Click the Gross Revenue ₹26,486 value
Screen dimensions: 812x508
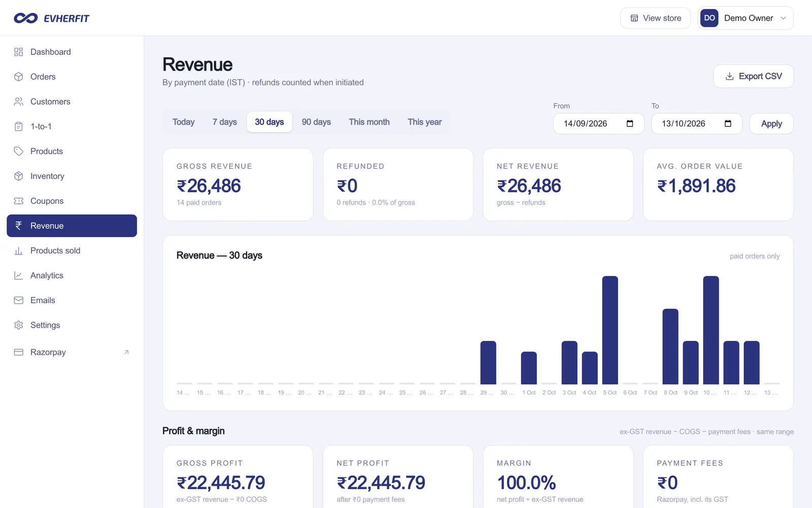(x=209, y=186)
